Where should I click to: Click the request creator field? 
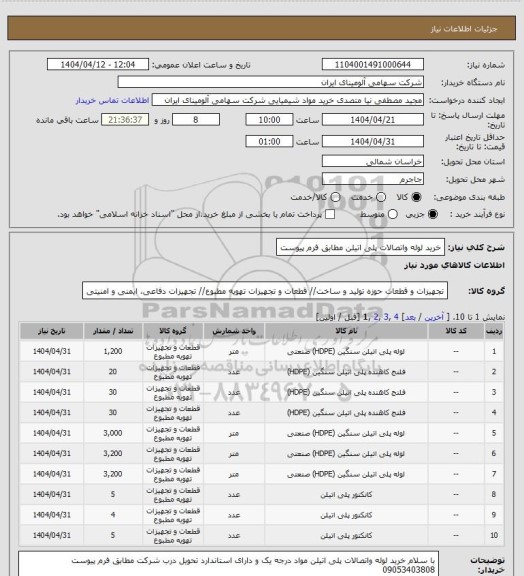[x=288, y=100]
